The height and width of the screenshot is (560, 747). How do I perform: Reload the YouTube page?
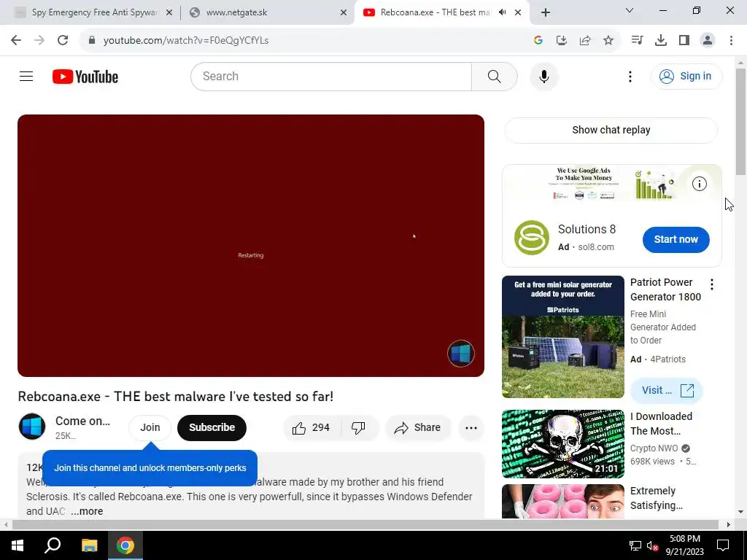(x=63, y=40)
